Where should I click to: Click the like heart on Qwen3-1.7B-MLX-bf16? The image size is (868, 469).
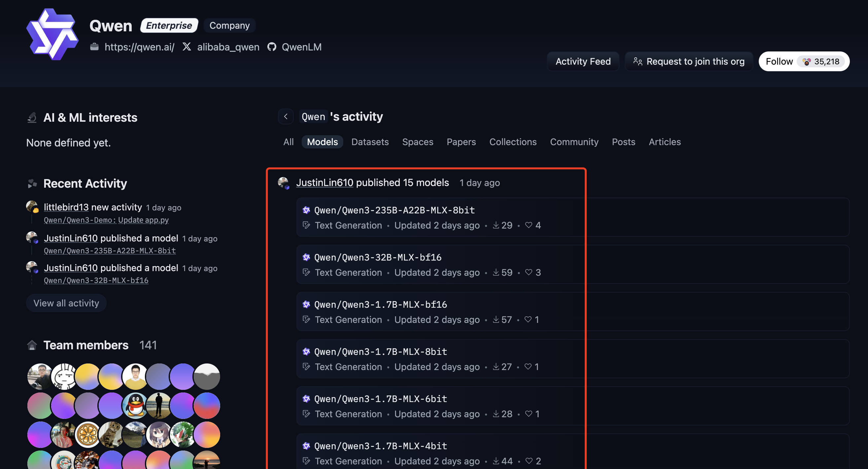[528, 319]
